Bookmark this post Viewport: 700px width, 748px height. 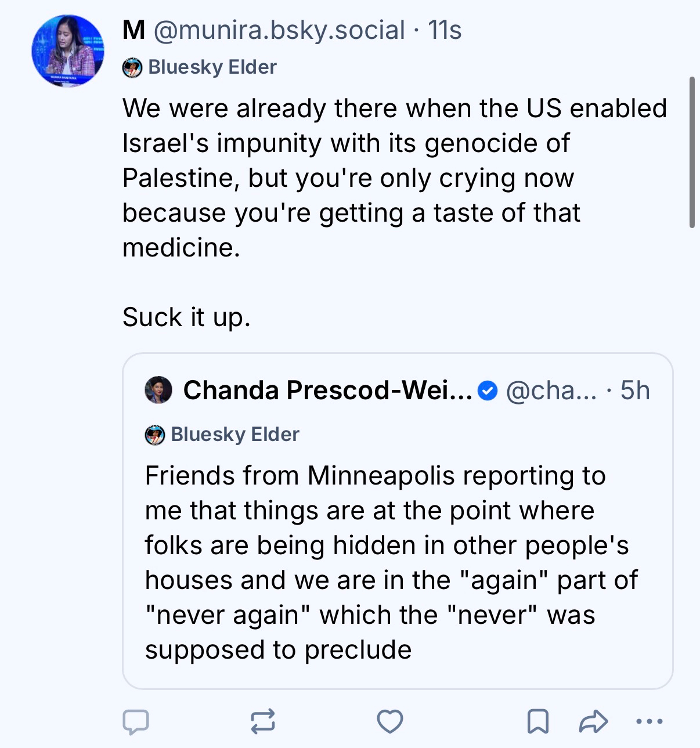point(538,722)
